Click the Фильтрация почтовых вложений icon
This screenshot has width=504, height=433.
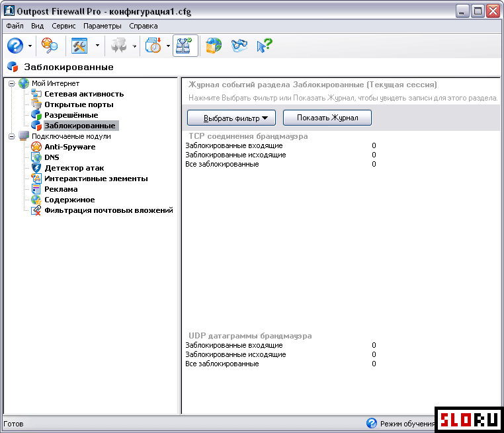(36, 210)
